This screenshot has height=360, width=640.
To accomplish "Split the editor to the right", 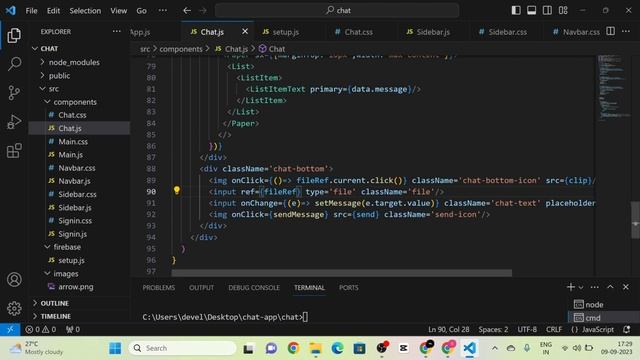I will [x=611, y=31].
